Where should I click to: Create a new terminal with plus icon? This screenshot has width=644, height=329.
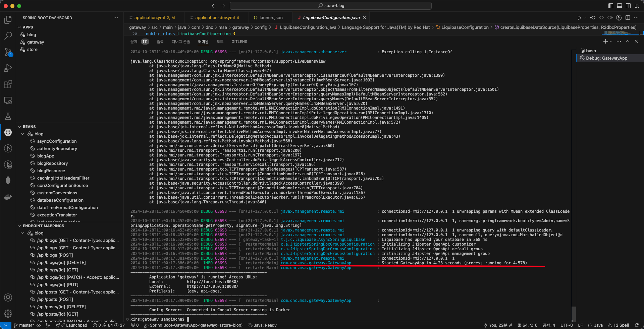(x=605, y=42)
